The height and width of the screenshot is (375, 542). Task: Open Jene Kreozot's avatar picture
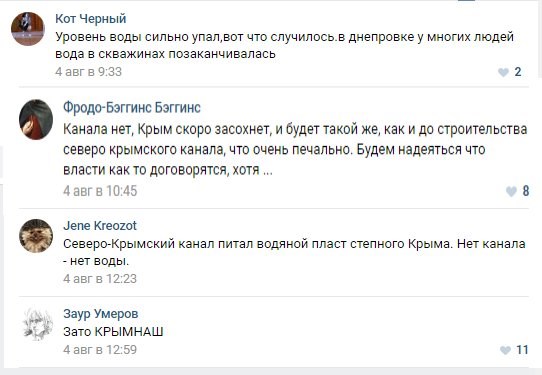pos(36,236)
